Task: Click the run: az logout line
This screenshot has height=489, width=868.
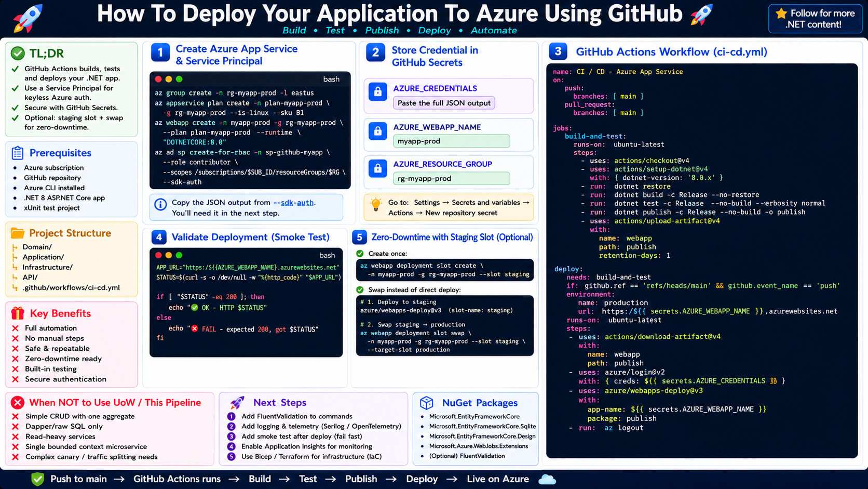Action: 611,428
